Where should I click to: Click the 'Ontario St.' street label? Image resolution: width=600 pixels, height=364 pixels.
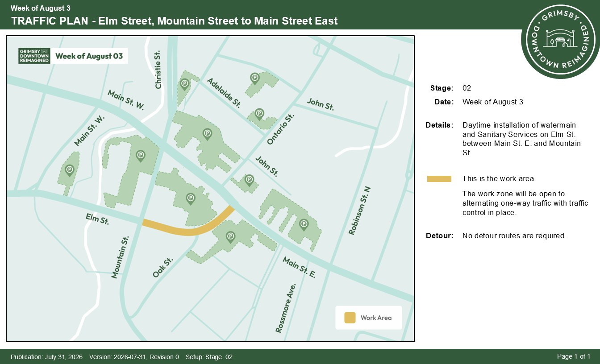(x=281, y=129)
